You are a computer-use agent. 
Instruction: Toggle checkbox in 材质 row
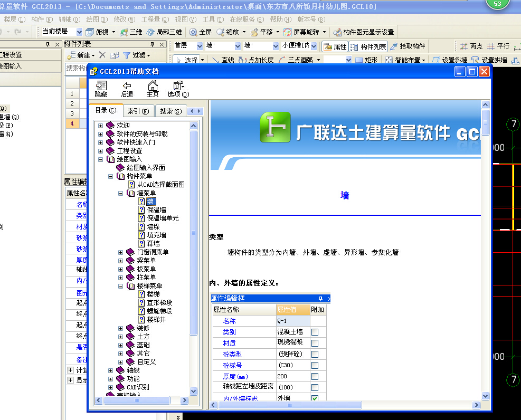click(x=315, y=343)
